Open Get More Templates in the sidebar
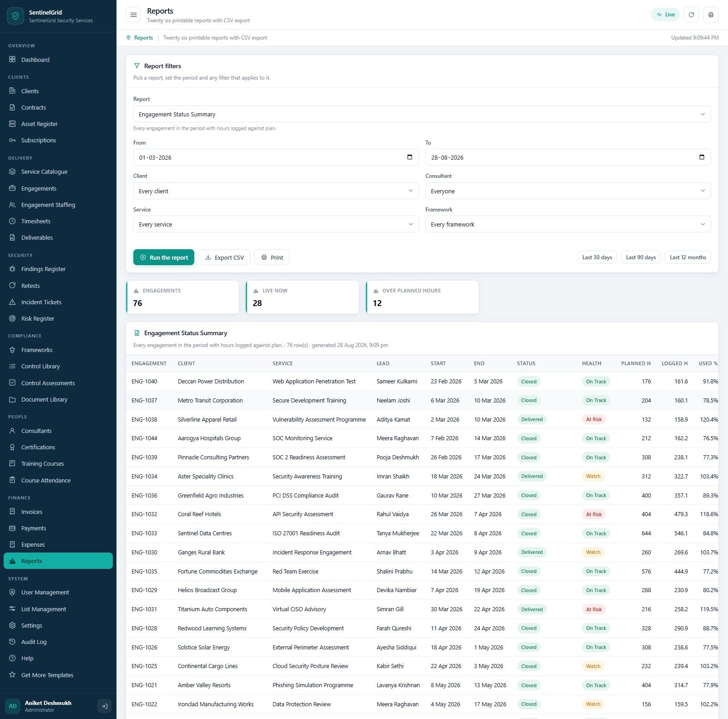The image size is (728, 719). [x=58, y=675]
